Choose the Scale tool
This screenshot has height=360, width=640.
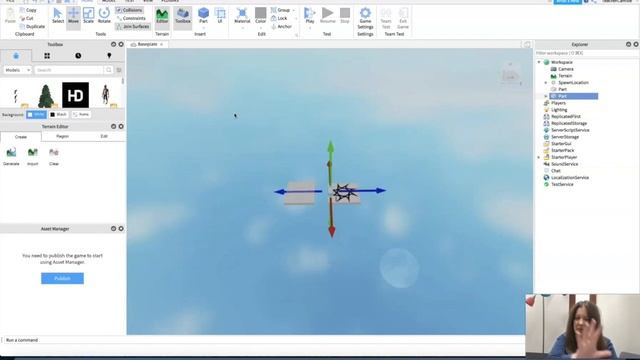click(x=89, y=16)
